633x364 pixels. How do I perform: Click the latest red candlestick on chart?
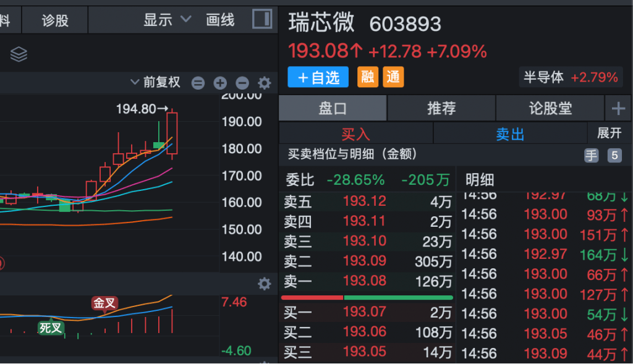tap(172, 133)
